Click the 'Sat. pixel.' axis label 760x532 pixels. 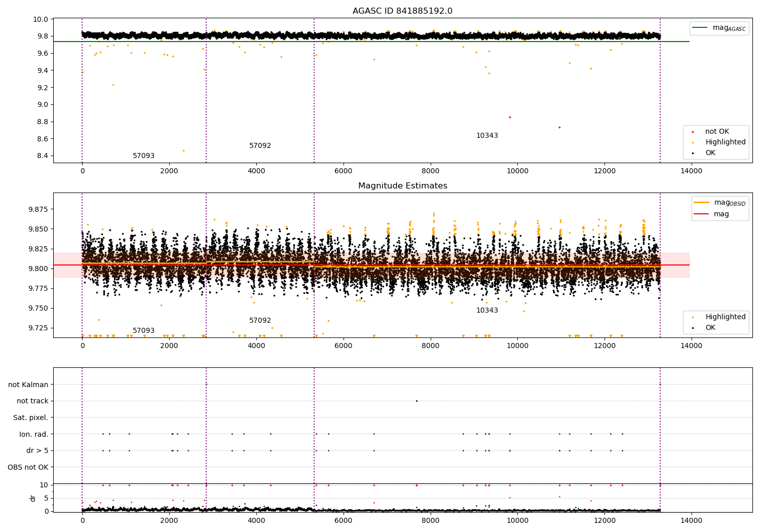point(31,417)
